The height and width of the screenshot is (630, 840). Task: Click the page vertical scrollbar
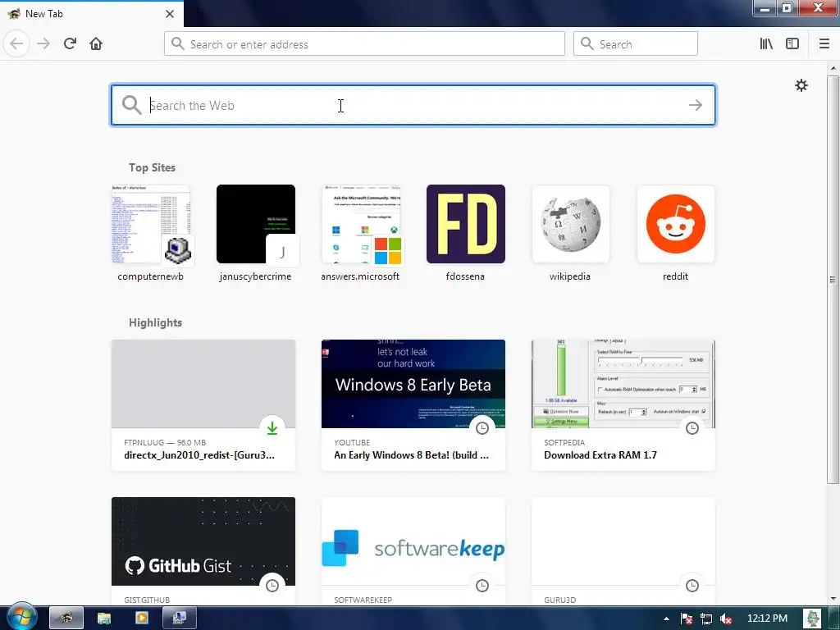tap(833, 279)
